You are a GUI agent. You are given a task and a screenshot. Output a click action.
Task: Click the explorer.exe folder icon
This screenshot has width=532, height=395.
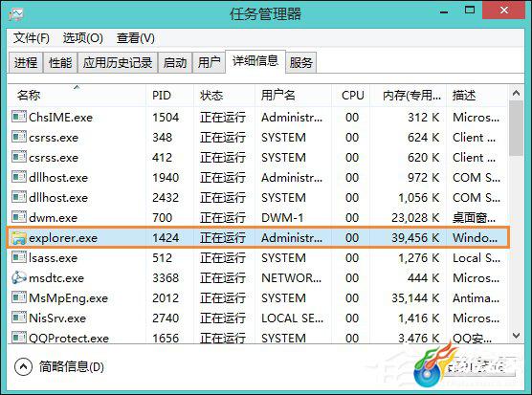tap(19, 238)
